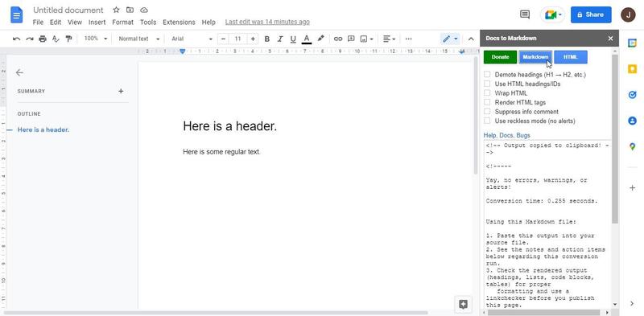Screen dimensions: 644x316
Task: Open Help, Docs, Bugs link
Action: [x=507, y=135]
